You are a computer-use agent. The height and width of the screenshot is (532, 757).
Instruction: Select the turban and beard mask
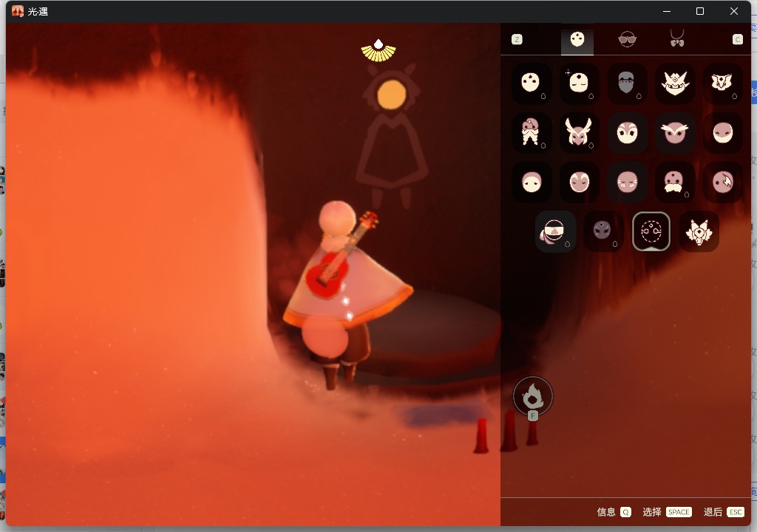click(x=531, y=132)
